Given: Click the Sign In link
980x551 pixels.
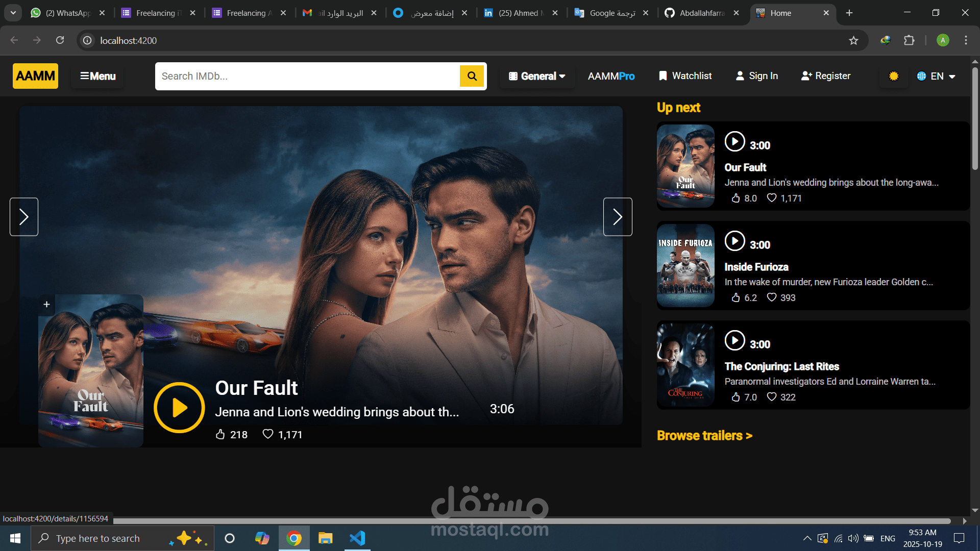Looking at the screenshot, I should click(756, 76).
